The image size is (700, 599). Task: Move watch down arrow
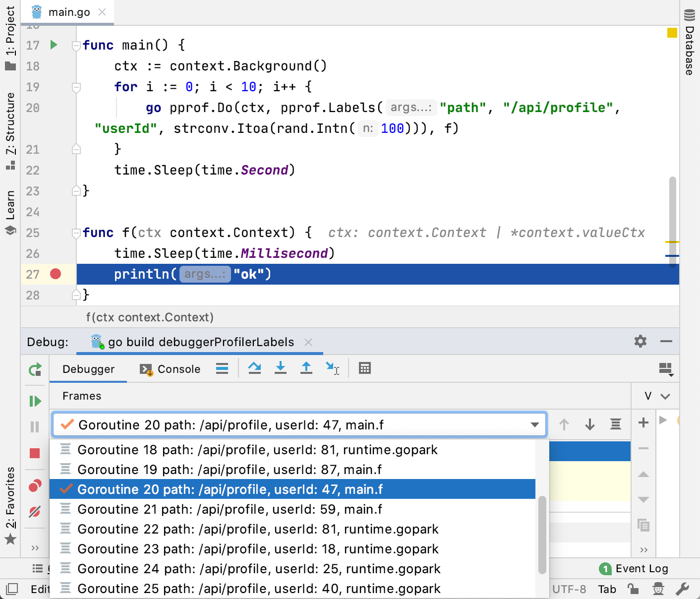pyautogui.click(x=643, y=499)
